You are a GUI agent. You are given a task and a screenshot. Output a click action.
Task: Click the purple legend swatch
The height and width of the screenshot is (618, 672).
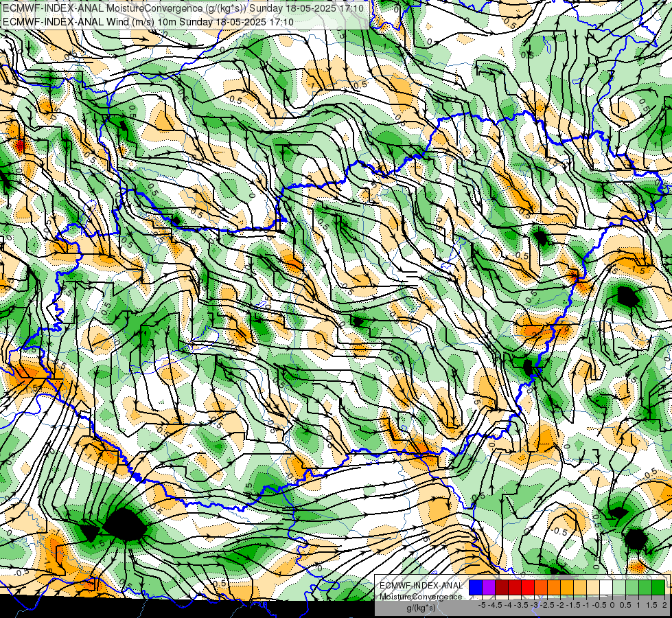[489, 588]
